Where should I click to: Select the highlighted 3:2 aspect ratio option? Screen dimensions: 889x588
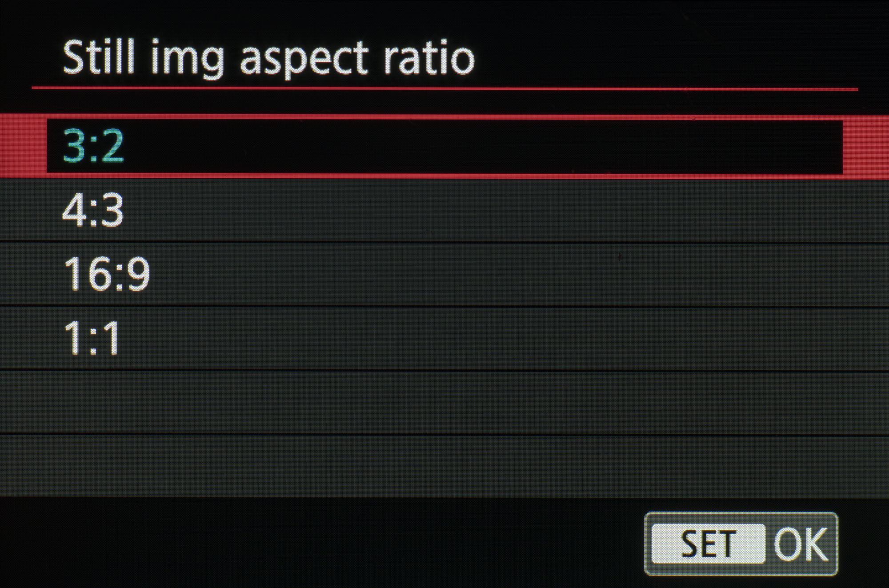point(444,146)
